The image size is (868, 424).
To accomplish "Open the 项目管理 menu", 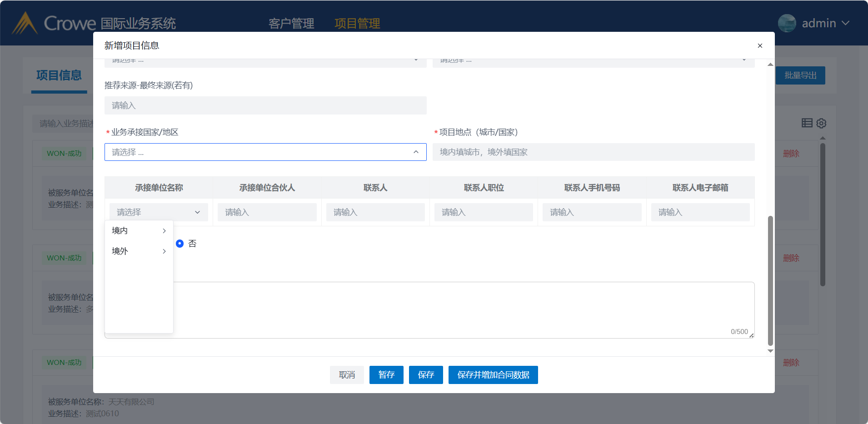I will coord(357,23).
